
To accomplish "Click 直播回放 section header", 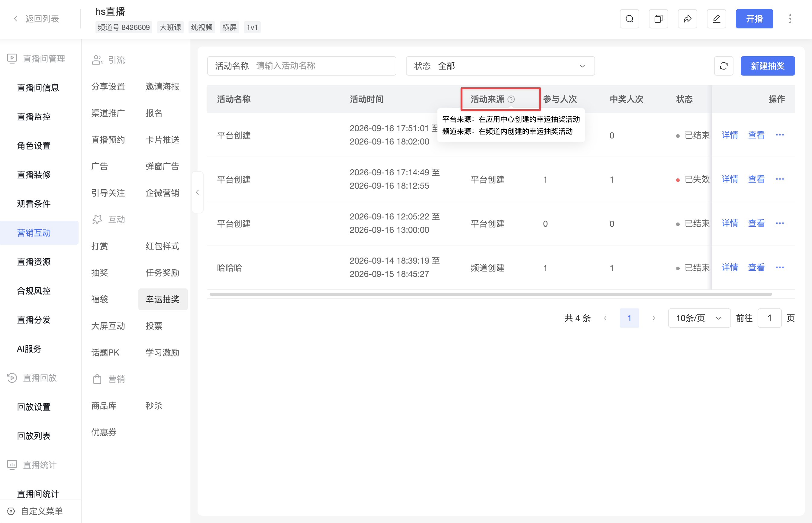I will point(32,378).
